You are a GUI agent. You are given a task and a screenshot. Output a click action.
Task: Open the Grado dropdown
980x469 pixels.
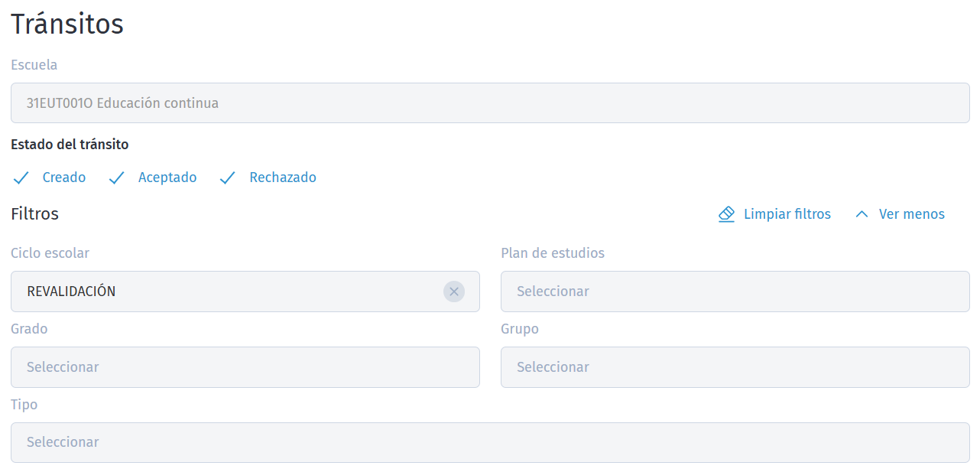click(245, 367)
